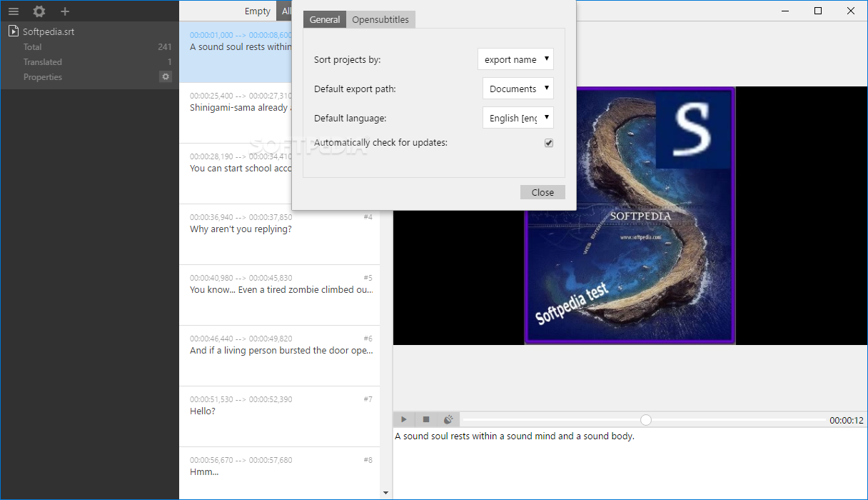Viewport: 868px width, 500px height.
Task: Click the third playback icon beside stop
Action: pyautogui.click(x=448, y=420)
